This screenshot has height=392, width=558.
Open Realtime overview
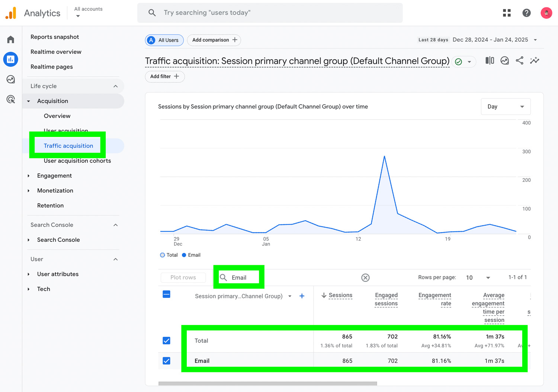pyautogui.click(x=56, y=52)
